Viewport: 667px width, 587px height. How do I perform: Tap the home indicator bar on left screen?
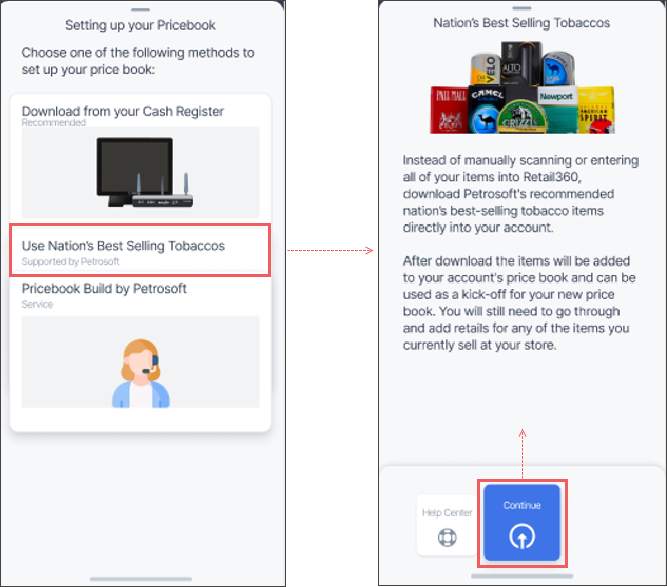(x=141, y=579)
